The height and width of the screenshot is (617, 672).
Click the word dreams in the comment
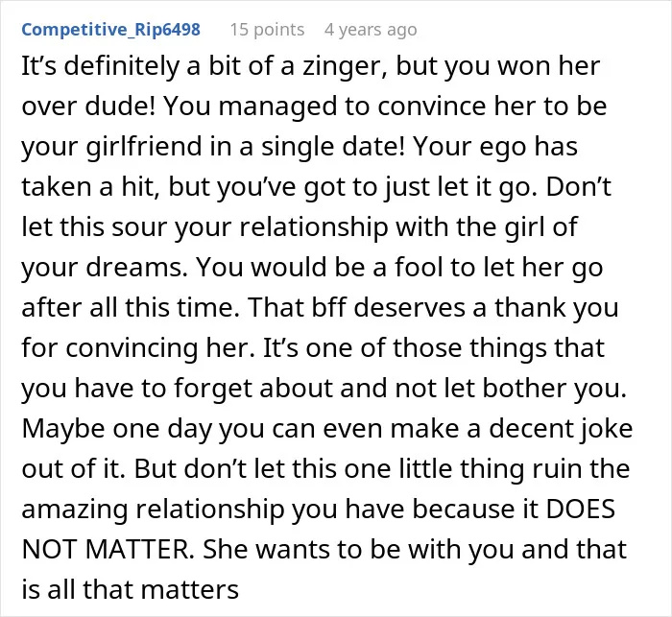pyautogui.click(x=136, y=267)
